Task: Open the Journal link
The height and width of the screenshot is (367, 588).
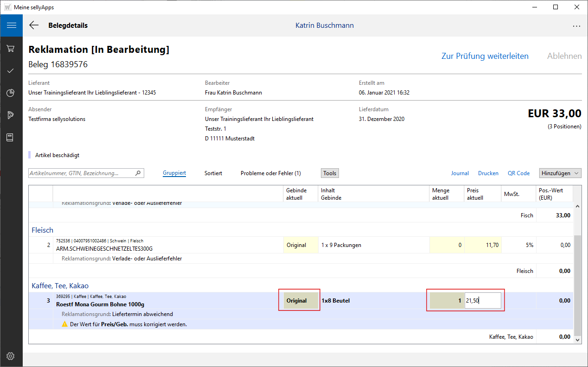Action: tap(460, 173)
